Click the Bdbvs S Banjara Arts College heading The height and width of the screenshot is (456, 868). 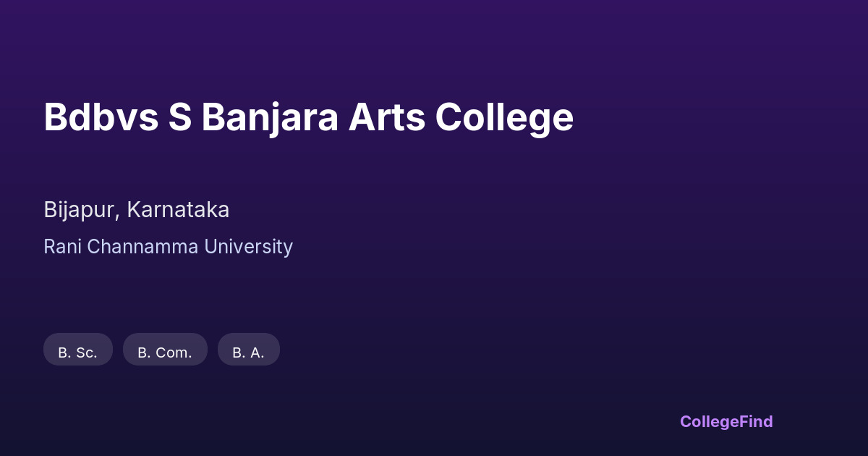[308, 117]
